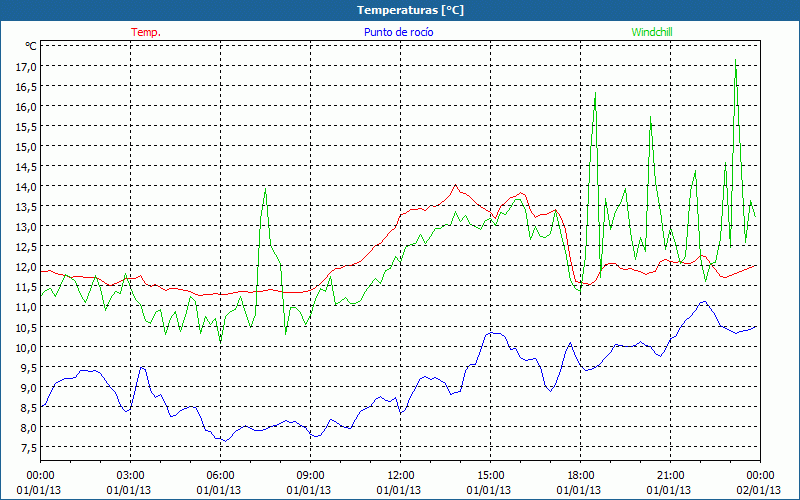800x500 pixels.
Task: Click the '01/01/13' date beneath the first 00:00
Action: click(39, 490)
